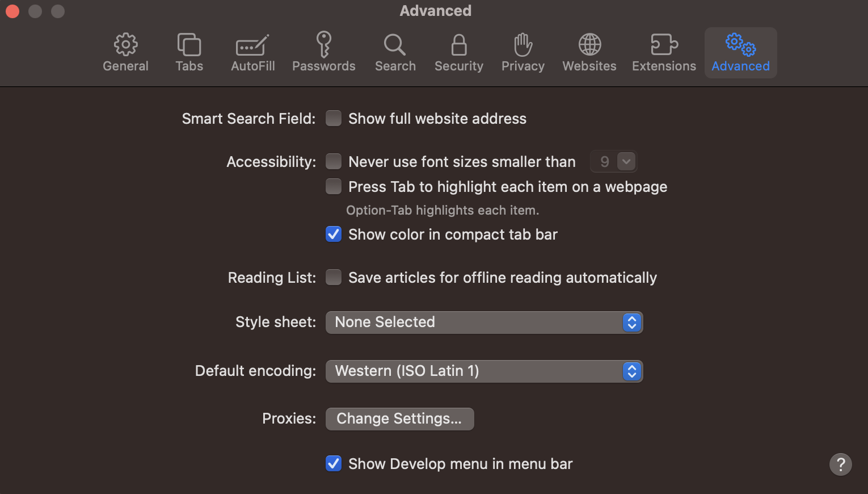Click the Option-Tab highlights each item hint
Viewport: 868px width, 494px height.
point(443,210)
